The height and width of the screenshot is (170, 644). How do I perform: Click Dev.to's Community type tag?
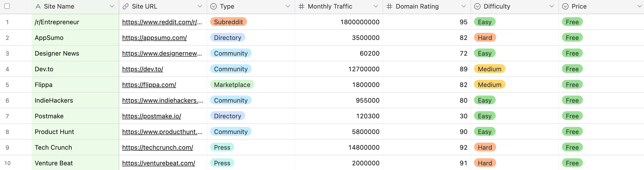231,69
